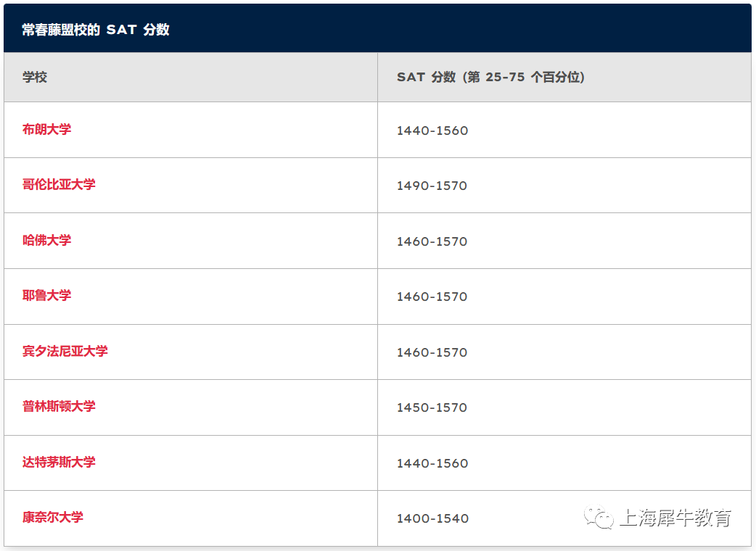The width and height of the screenshot is (756, 551).
Task: Open the 达特茅斯大学 link
Action: click(x=59, y=462)
